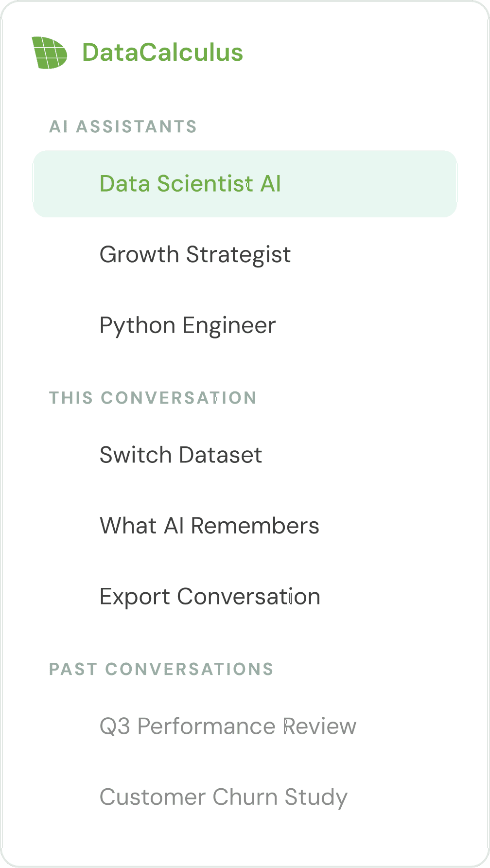Image resolution: width=490 pixels, height=868 pixels.
Task: Reopen the first listed past conversation
Action: click(245, 726)
